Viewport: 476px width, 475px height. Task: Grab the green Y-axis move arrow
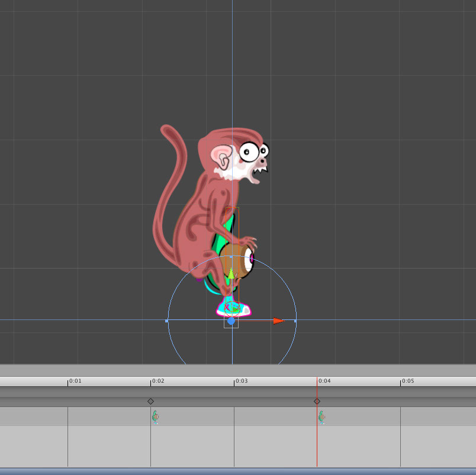(x=231, y=273)
